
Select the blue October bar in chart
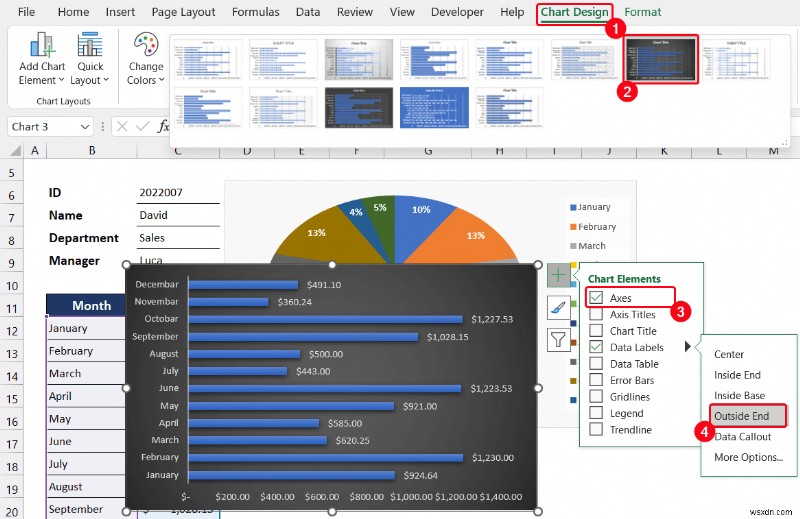pos(325,319)
